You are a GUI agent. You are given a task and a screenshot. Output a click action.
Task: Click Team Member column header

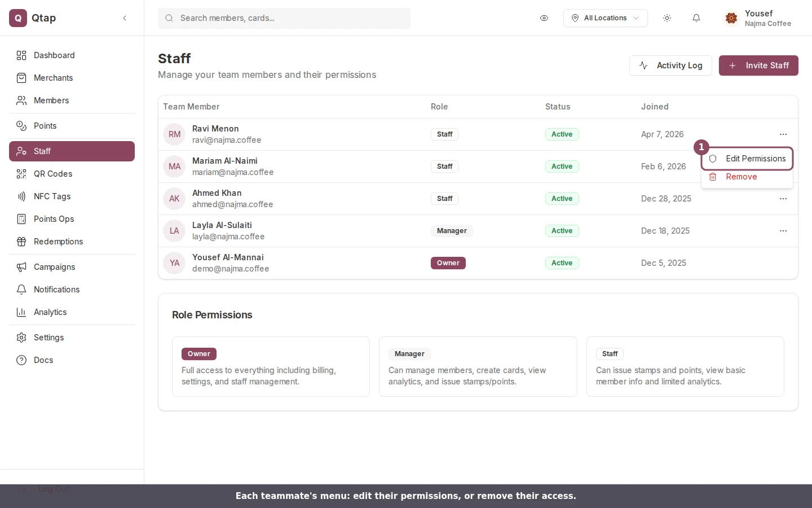191,107
